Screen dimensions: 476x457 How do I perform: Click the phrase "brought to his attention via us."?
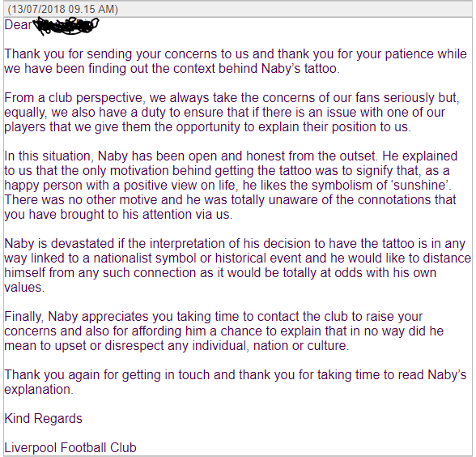(x=147, y=215)
